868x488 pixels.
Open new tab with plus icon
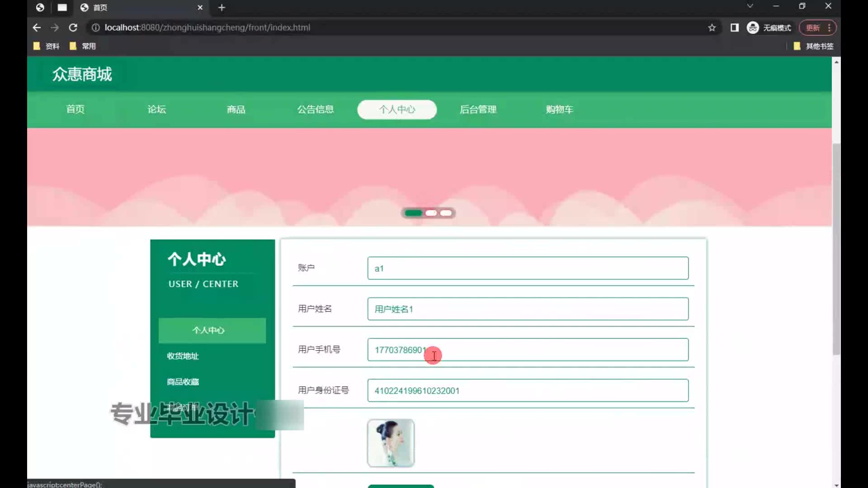(222, 8)
